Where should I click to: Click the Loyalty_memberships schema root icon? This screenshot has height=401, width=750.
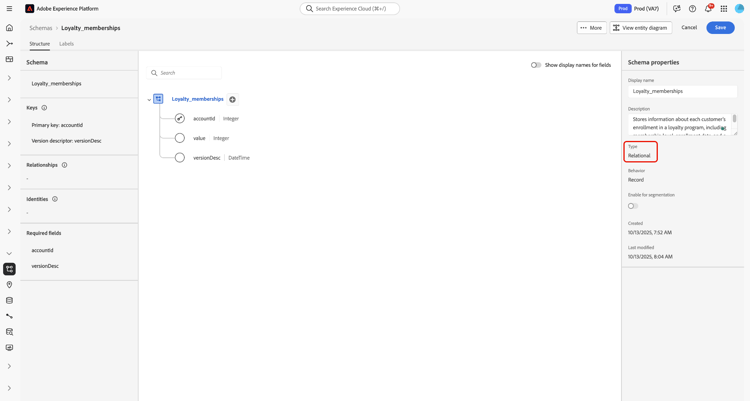point(158,99)
